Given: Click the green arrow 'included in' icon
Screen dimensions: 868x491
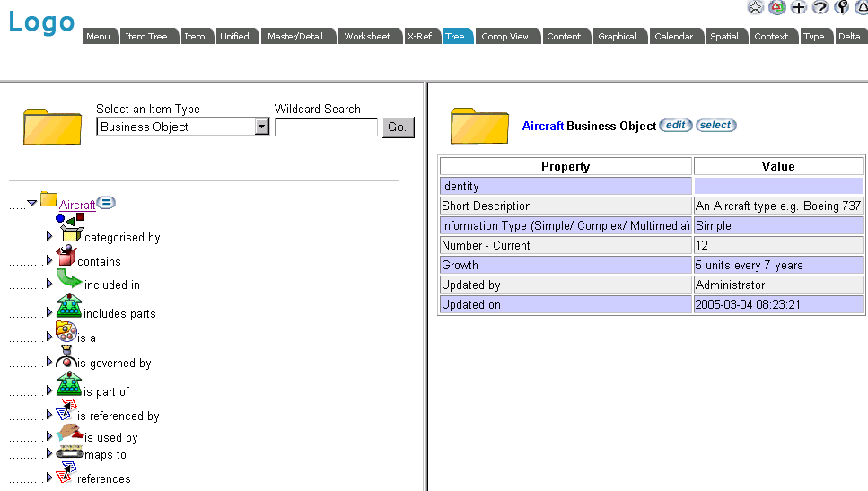Looking at the screenshot, I should (x=69, y=280).
